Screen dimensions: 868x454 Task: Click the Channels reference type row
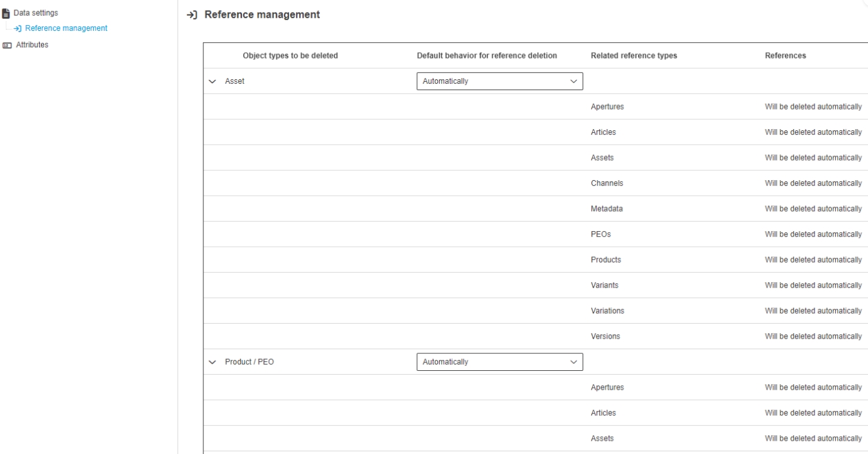click(607, 183)
